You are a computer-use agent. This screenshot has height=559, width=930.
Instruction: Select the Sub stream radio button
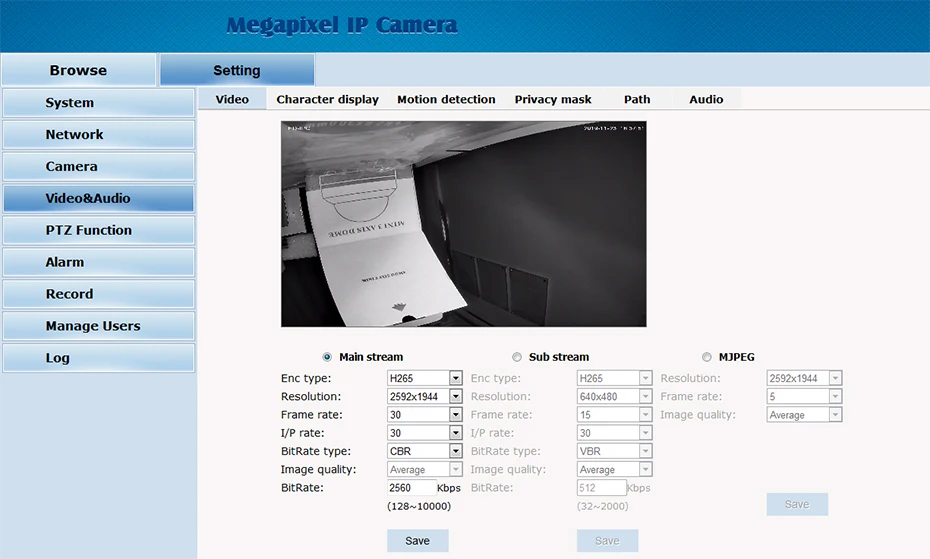pyautogui.click(x=517, y=357)
